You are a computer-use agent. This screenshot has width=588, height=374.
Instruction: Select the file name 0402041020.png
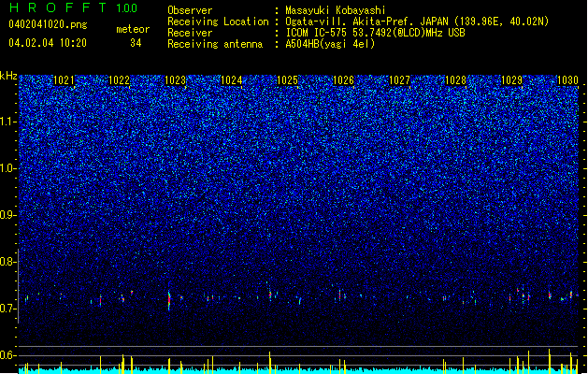pos(48,24)
